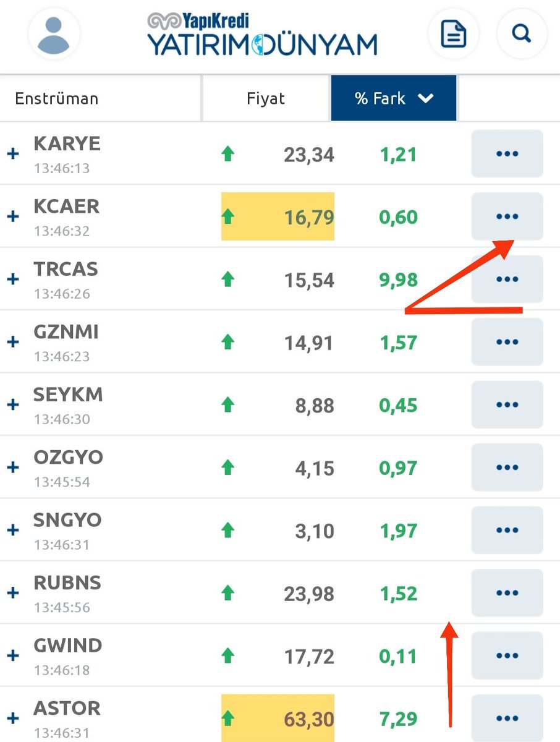Select the GWIND instrument name
Screen dimensions: 560x742
click(x=68, y=646)
